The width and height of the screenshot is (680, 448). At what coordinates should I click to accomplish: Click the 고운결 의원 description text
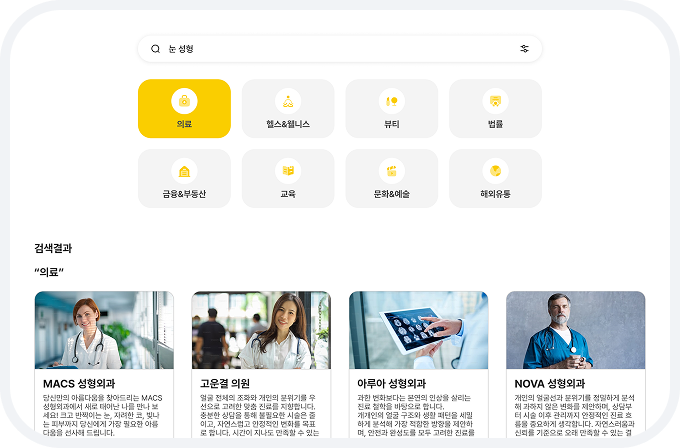(x=259, y=415)
